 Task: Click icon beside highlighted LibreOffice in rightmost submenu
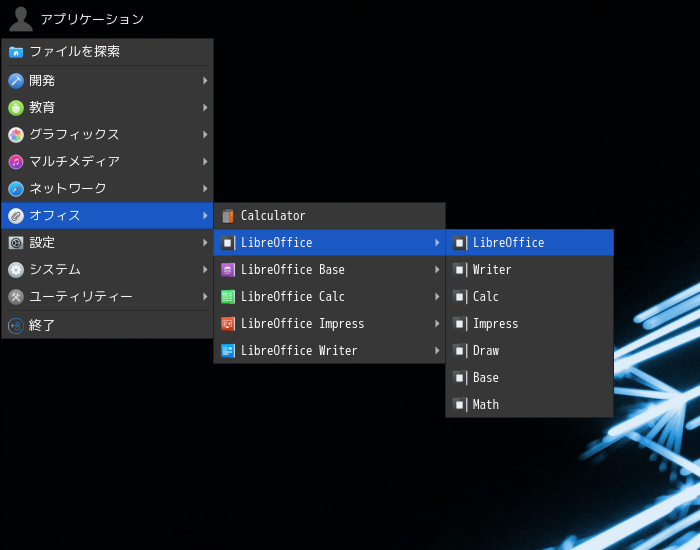pyautogui.click(x=460, y=243)
